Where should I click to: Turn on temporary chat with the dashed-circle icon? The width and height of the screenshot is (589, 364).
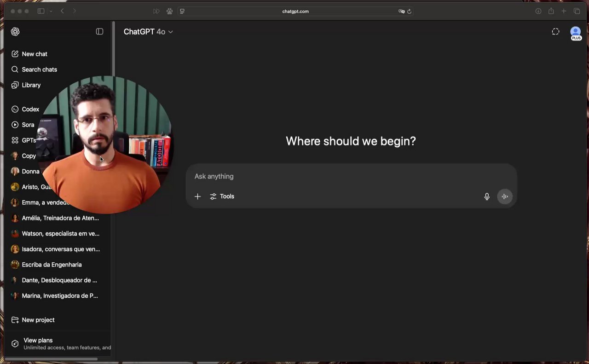(x=555, y=32)
